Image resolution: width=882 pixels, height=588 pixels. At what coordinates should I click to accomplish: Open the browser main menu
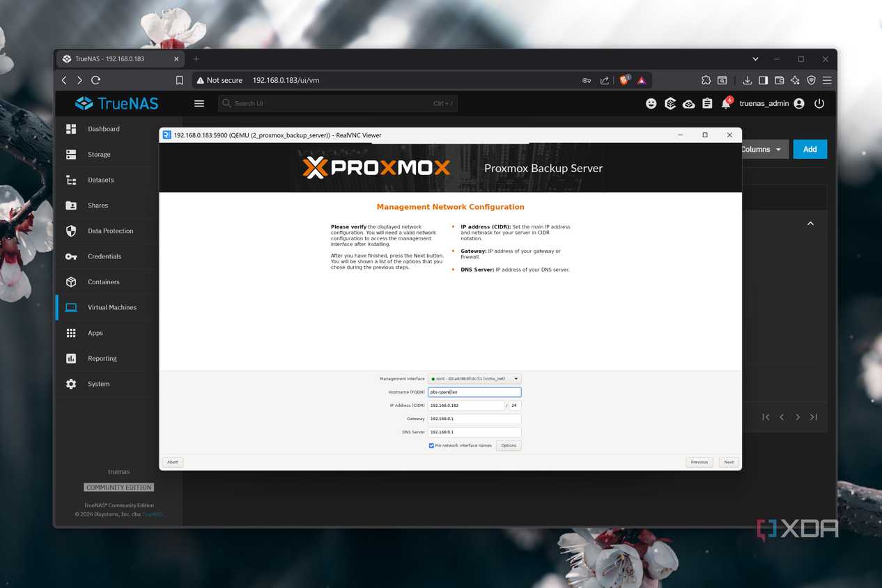click(x=827, y=80)
